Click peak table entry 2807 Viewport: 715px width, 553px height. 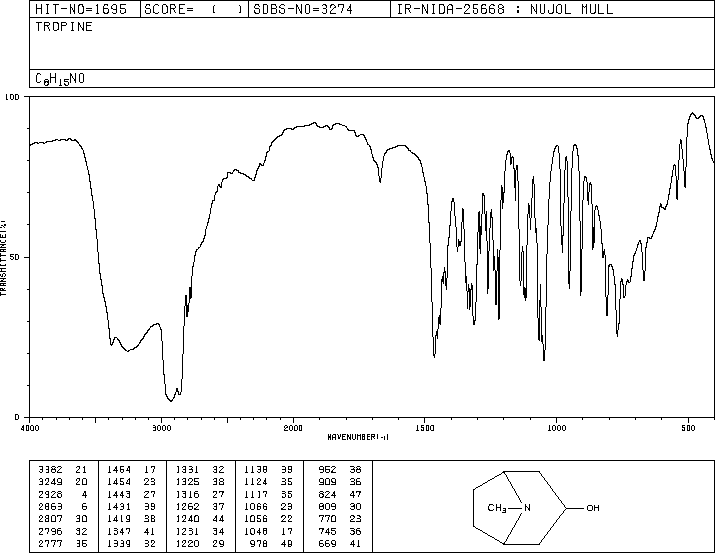[x=51, y=519]
